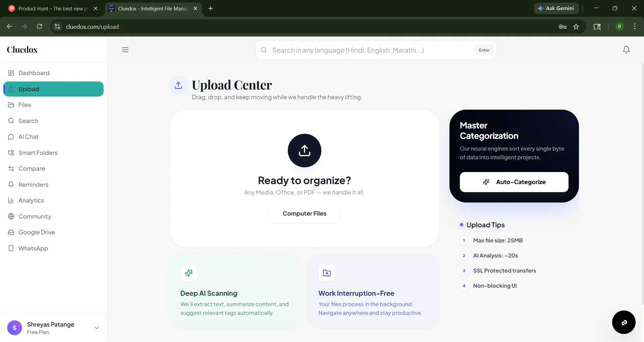Open notifications bell in top right
The width and height of the screenshot is (644, 342).
pyautogui.click(x=626, y=50)
